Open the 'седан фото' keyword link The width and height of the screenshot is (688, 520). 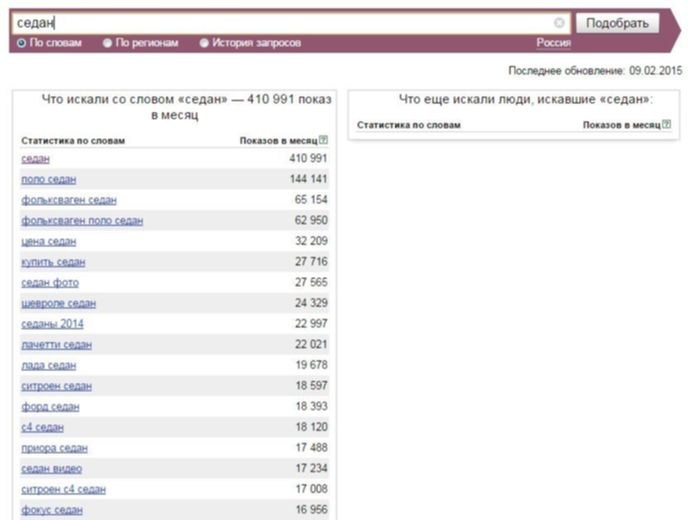[x=50, y=282]
